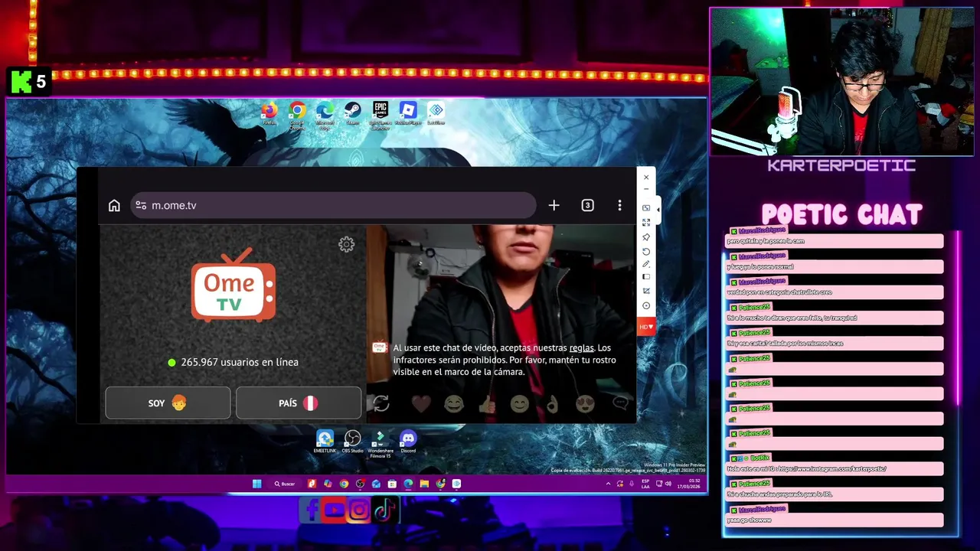Open the Roblox Player desktop shortcut
Image resolution: width=980 pixels, height=551 pixels.
[x=408, y=113]
